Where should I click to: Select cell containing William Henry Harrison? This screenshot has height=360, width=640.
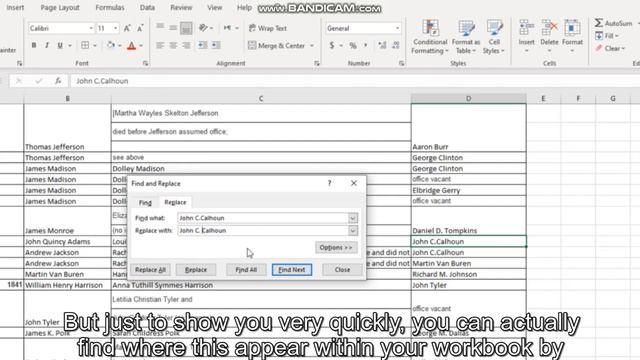[x=67, y=285]
